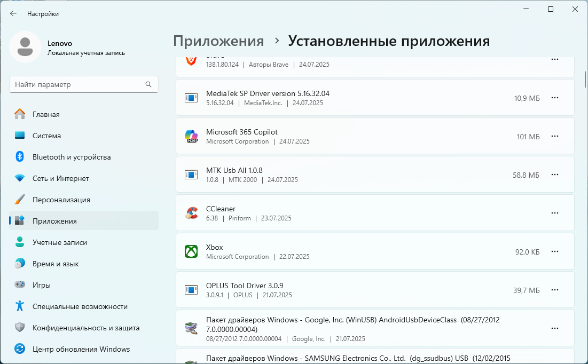Viewport: 588px width, 364px height.
Task: Click the Система monitor icon
Action: pyautogui.click(x=20, y=136)
